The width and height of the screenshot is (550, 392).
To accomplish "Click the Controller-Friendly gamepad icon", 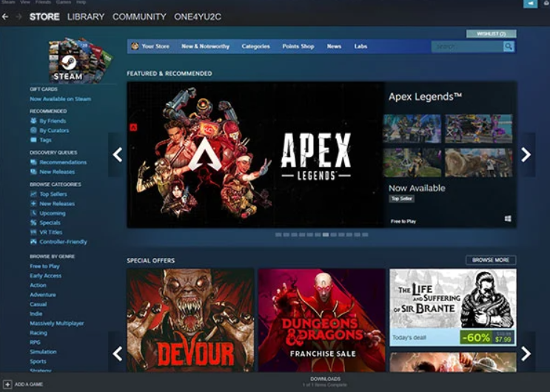I will 33,242.
